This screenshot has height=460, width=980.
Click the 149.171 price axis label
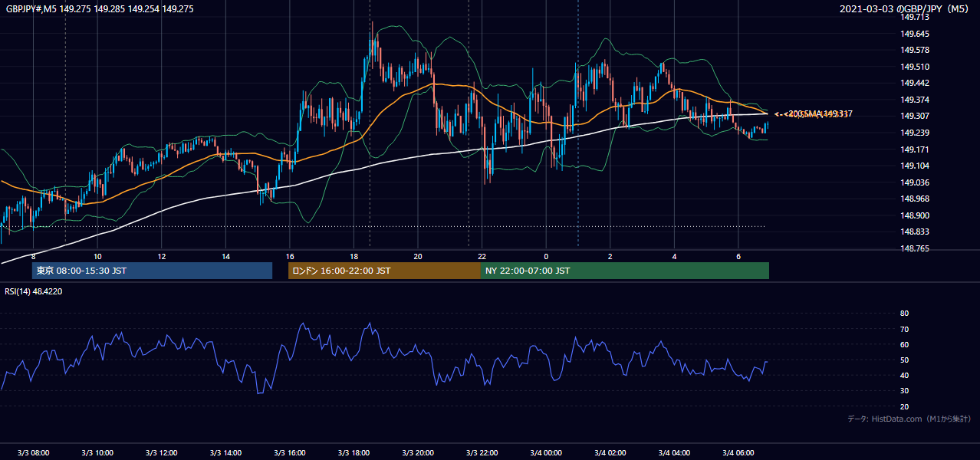pyautogui.click(x=915, y=149)
